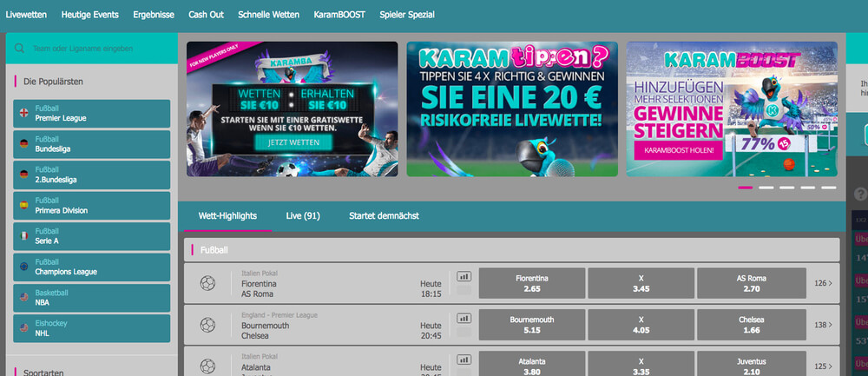Bet on Atalanta at 3.80

(532, 364)
